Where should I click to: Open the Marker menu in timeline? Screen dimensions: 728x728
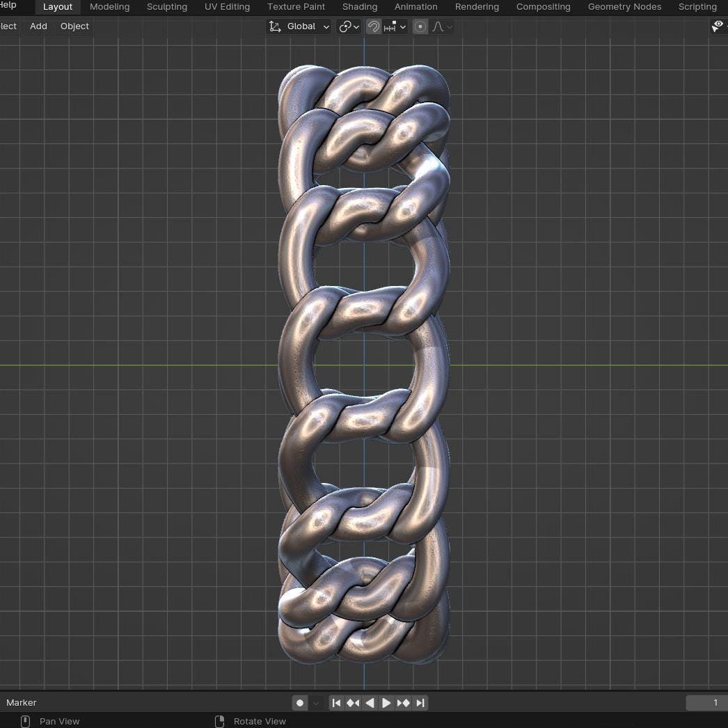[22, 702]
